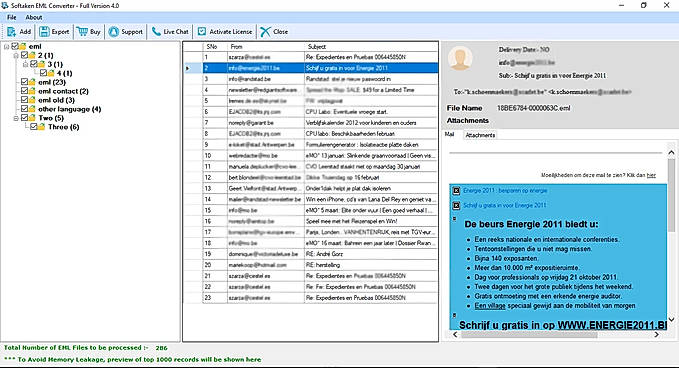Select email 'CPU Labo: Eventuele vroege start'
The width and height of the screenshot is (679, 368).
pyautogui.click(x=320, y=112)
